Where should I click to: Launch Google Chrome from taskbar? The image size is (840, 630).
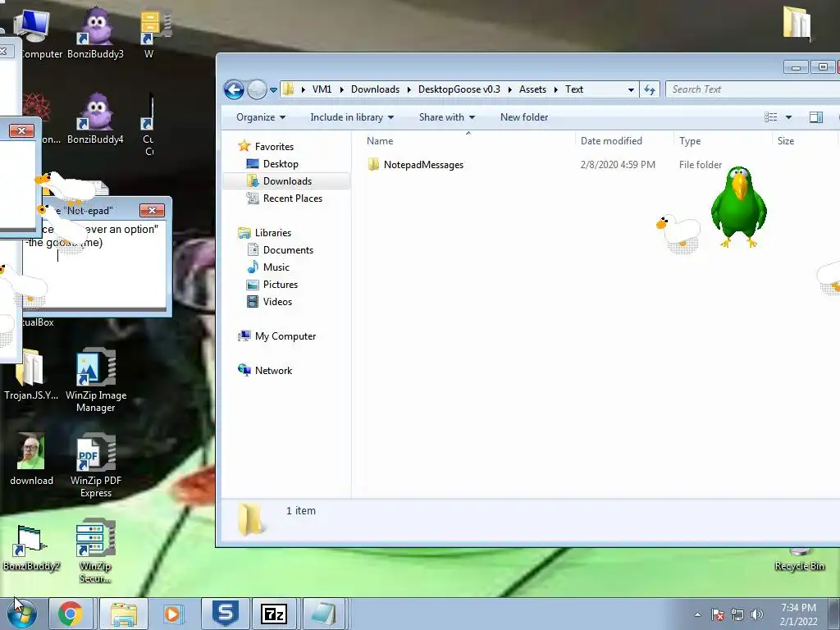71,614
